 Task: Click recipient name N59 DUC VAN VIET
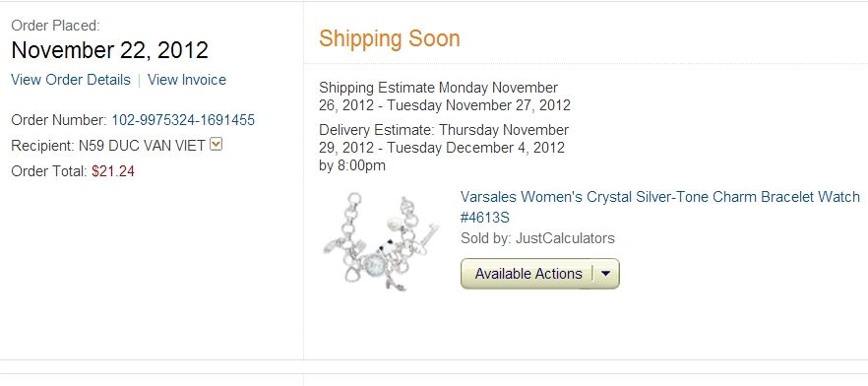(142, 146)
